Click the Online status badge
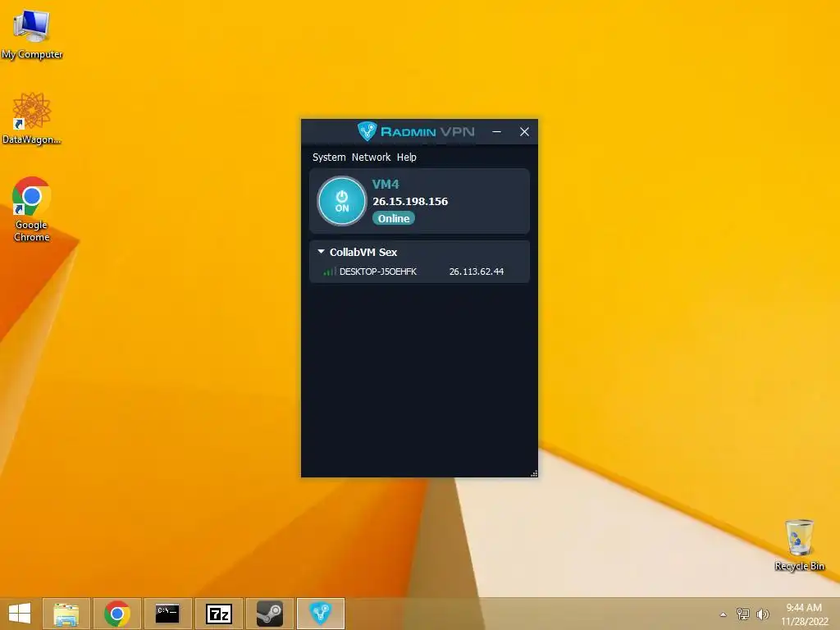 pyautogui.click(x=394, y=218)
